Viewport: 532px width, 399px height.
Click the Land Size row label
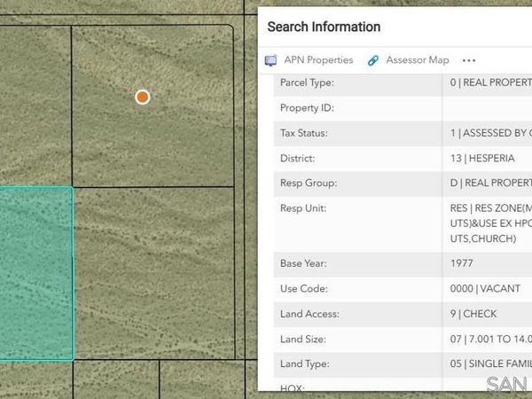tap(303, 339)
